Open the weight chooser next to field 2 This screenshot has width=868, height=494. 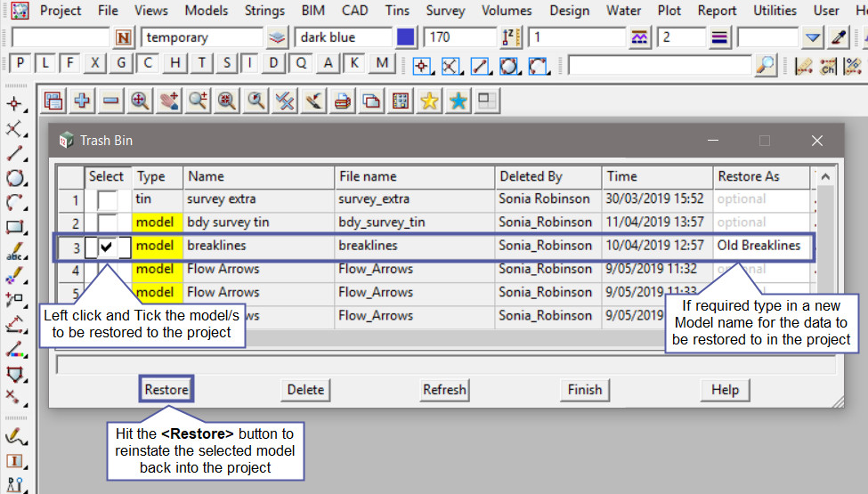[x=720, y=37]
